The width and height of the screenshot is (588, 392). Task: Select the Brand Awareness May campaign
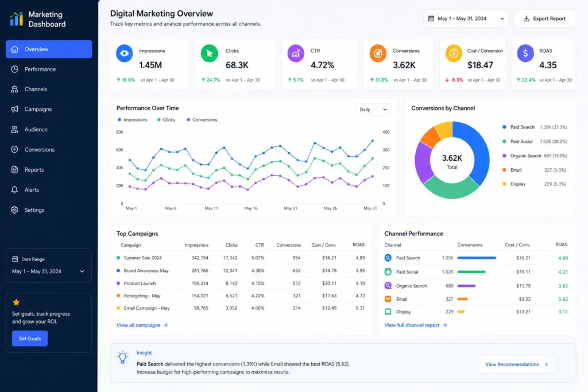(x=241, y=270)
